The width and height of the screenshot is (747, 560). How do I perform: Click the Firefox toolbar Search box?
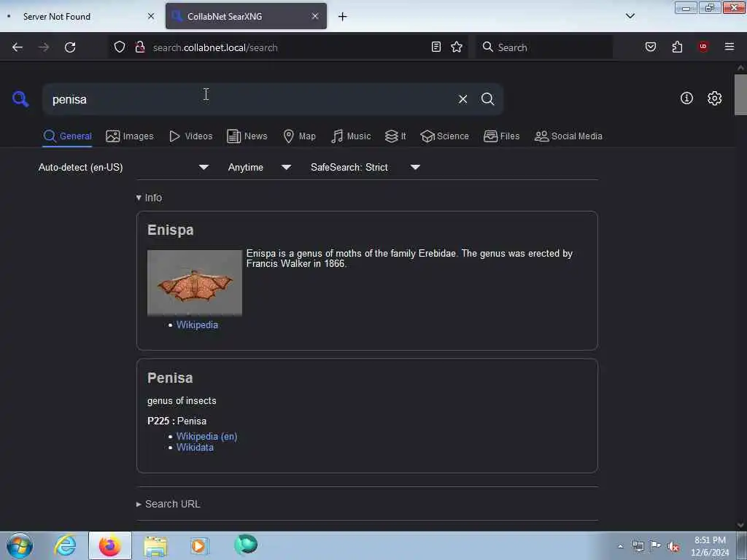[544, 47]
